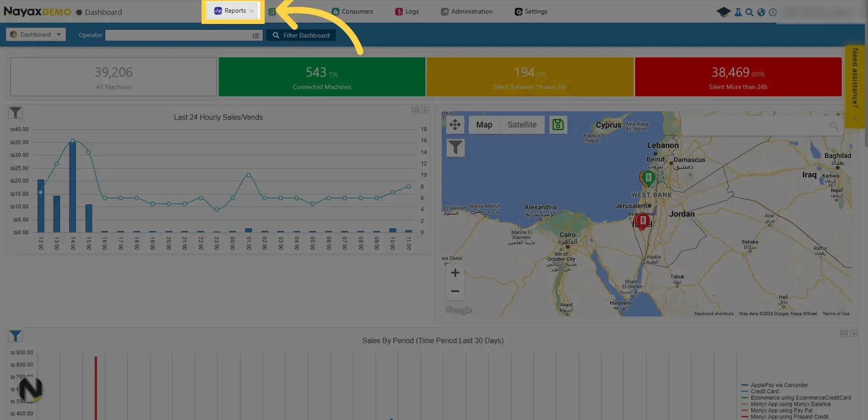Click the green machine marker near Lebanon
This screenshot has height=420, width=868.
pos(648,179)
